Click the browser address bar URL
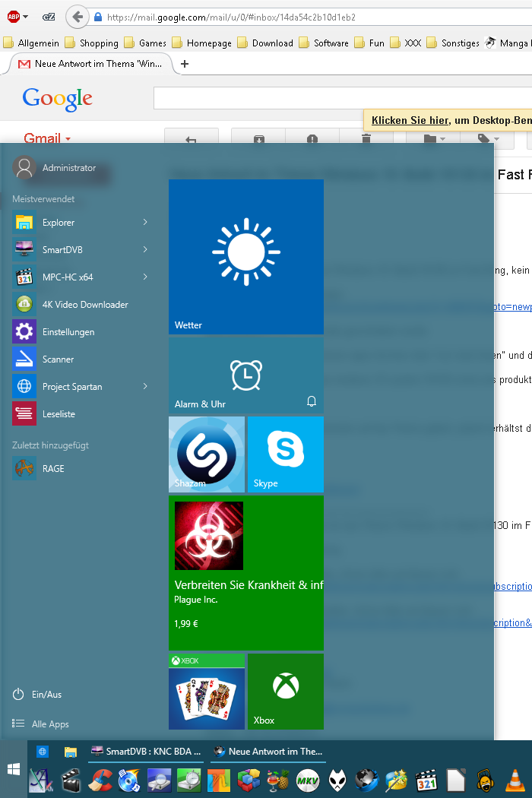Screen dimensions: 532x798 point(231,17)
